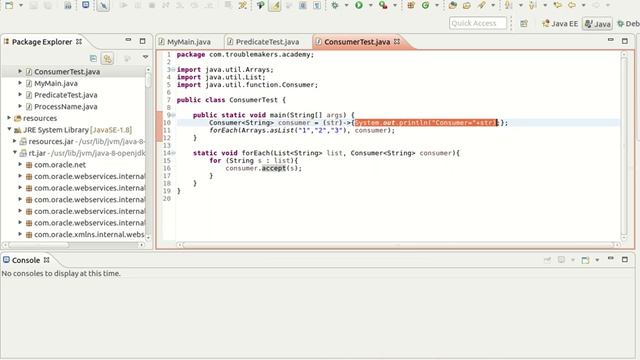Click the New Java Class green icon
The image size is (640, 360).
coord(425,5)
